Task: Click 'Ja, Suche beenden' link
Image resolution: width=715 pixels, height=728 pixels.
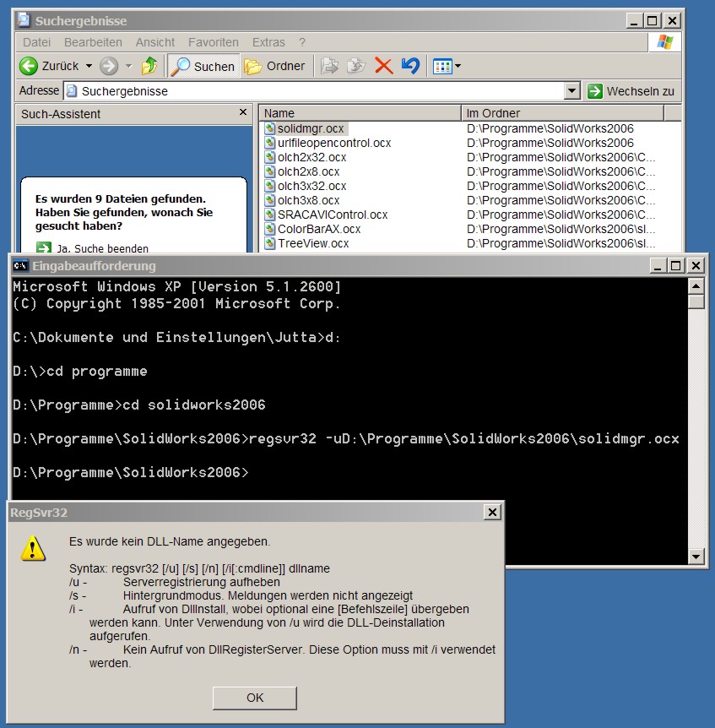Action: point(102,248)
